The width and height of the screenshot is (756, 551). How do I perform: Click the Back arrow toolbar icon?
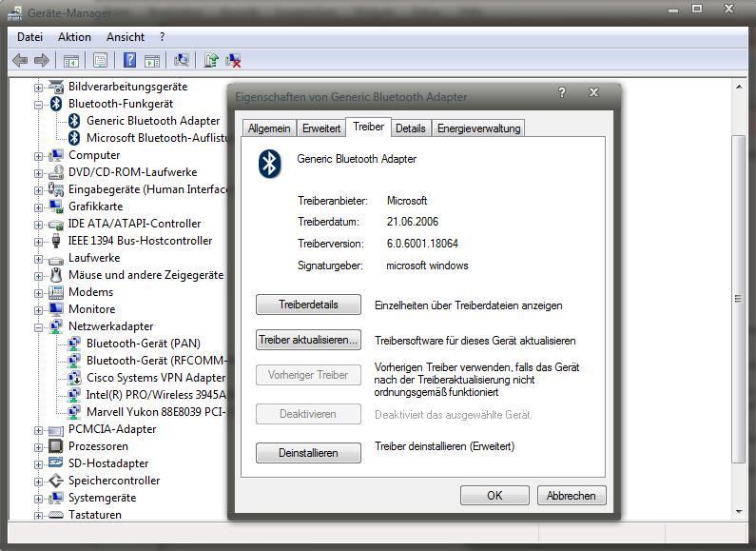coord(20,60)
